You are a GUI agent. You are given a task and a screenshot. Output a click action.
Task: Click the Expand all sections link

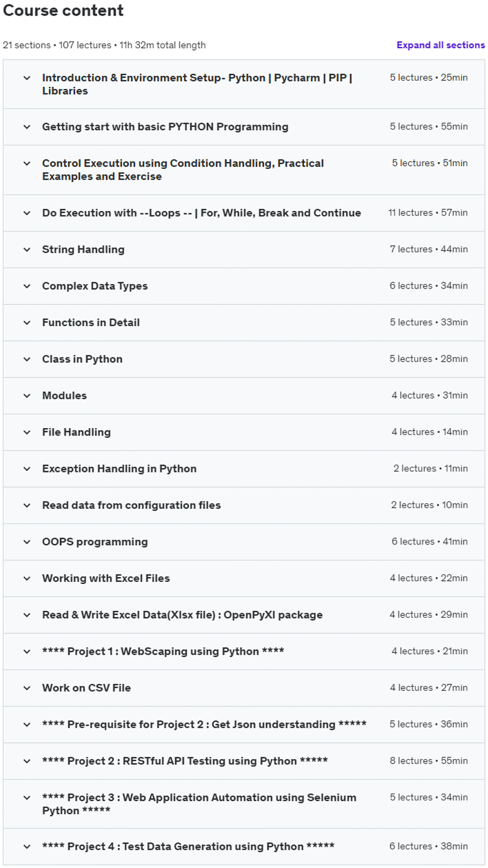440,45
